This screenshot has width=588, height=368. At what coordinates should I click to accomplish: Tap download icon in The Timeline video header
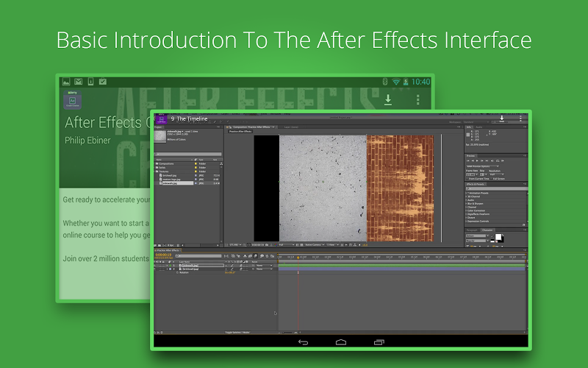point(502,118)
